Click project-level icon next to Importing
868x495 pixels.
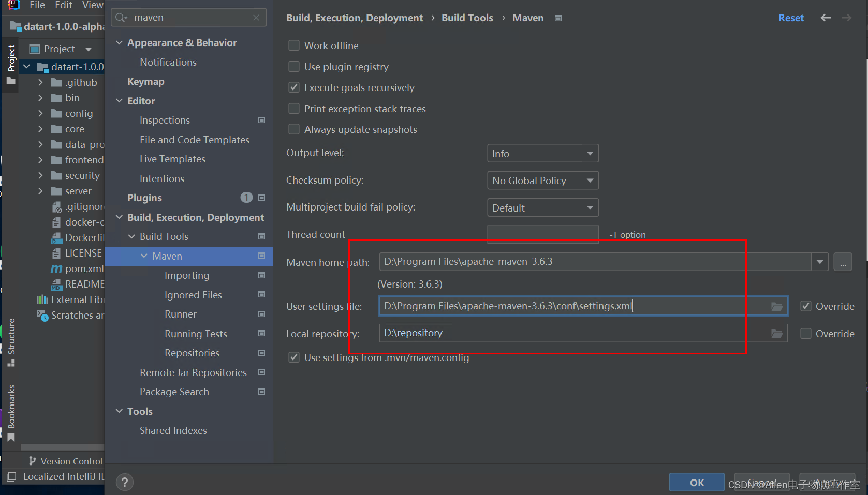[261, 275]
